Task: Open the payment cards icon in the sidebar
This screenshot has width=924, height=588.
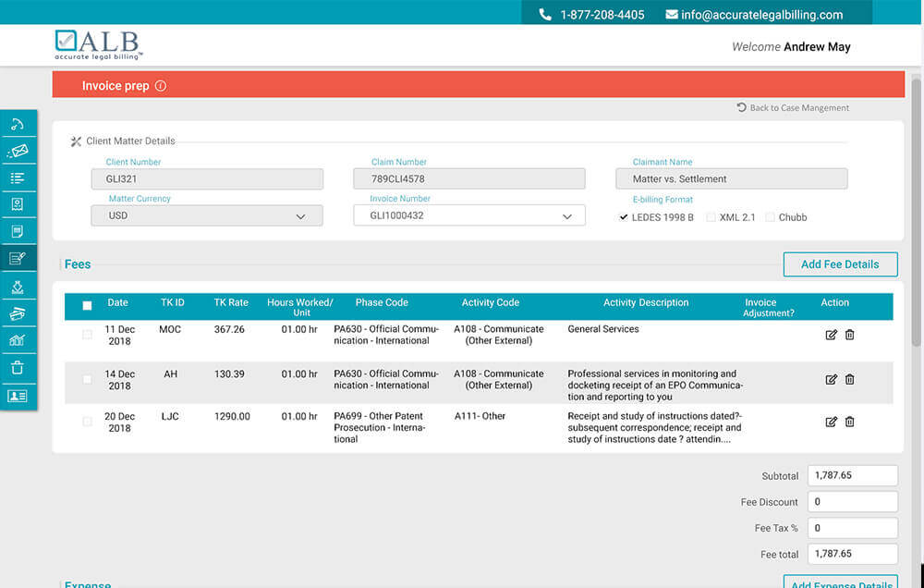Action: tap(18, 312)
